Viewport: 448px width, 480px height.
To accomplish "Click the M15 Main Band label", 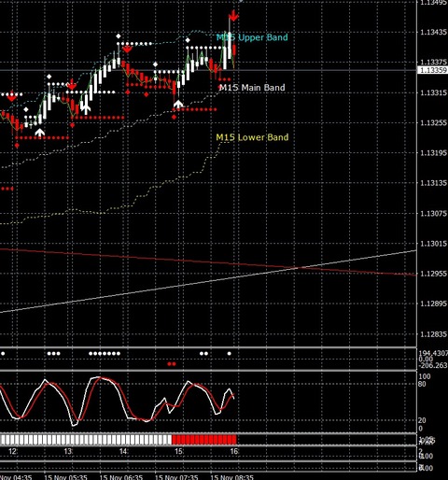I will point(252,88).
